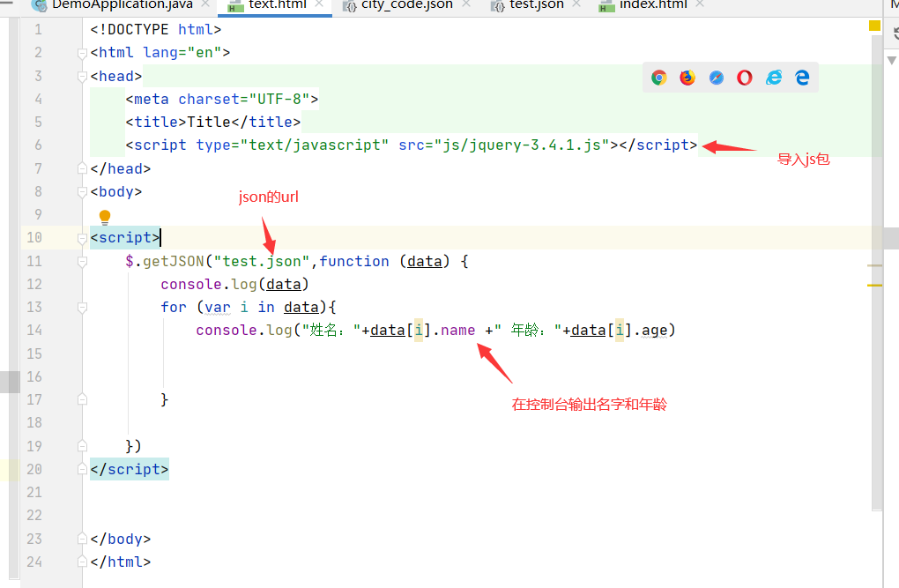The image size is (899, 588).
Task: Open preview in Opera browser
Action: [x=745, y=78]
